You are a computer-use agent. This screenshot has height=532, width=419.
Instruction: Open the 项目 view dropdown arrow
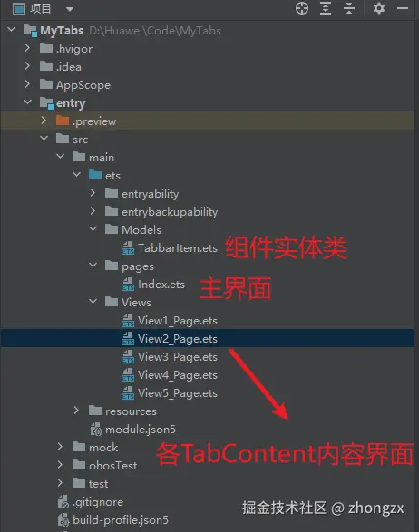pyautogui.click(x=70, y=9)
